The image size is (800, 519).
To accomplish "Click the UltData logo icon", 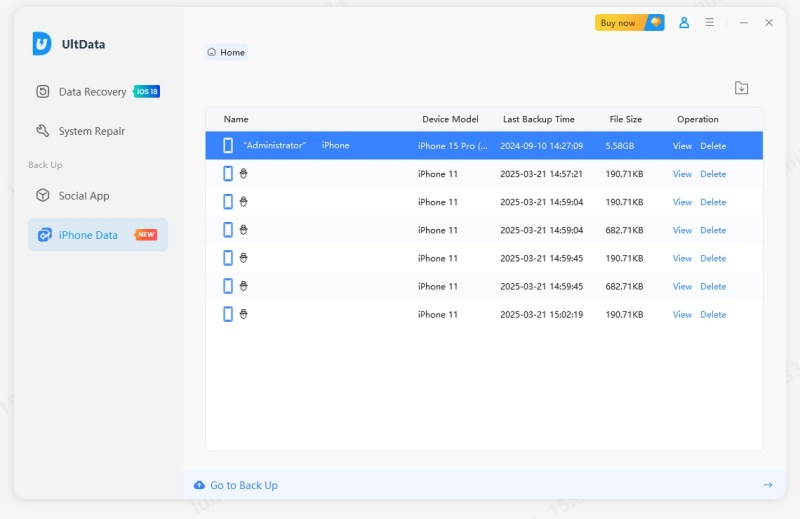I will click(x=42, y=43).
